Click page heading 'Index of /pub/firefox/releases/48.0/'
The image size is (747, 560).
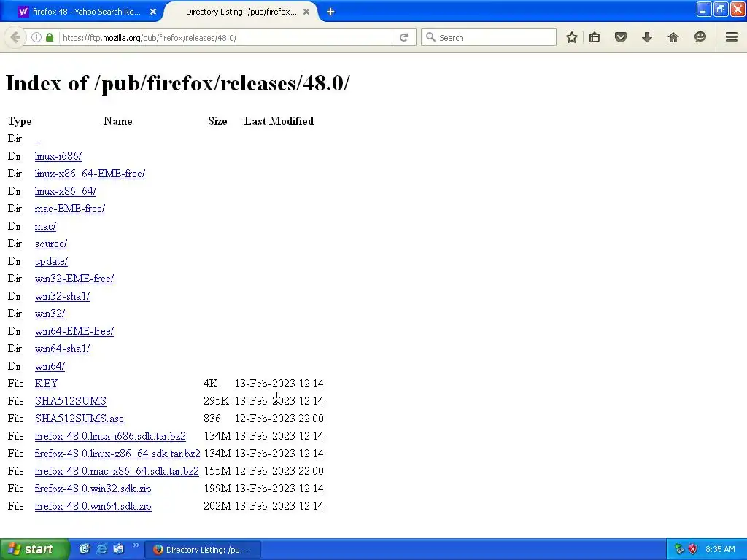click(177, 83)
